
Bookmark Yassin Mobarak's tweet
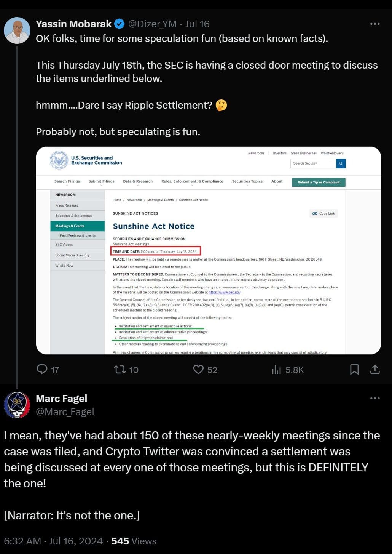click(354, 369)
